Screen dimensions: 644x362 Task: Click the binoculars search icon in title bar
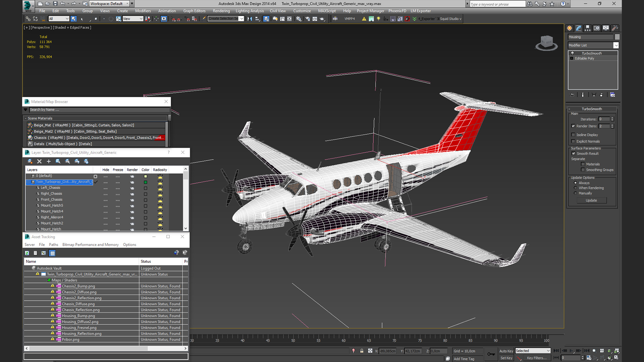click(x=530, y=4)
